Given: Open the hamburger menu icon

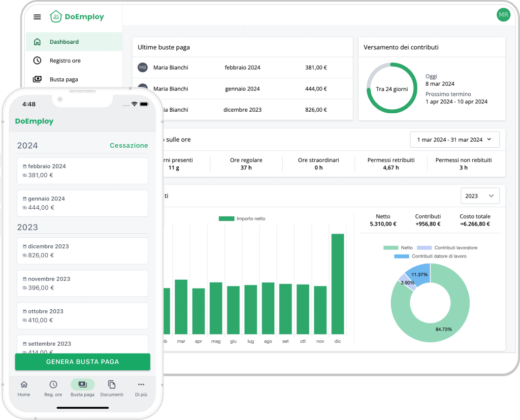Looking at the screenshot, I should point(37,17).
